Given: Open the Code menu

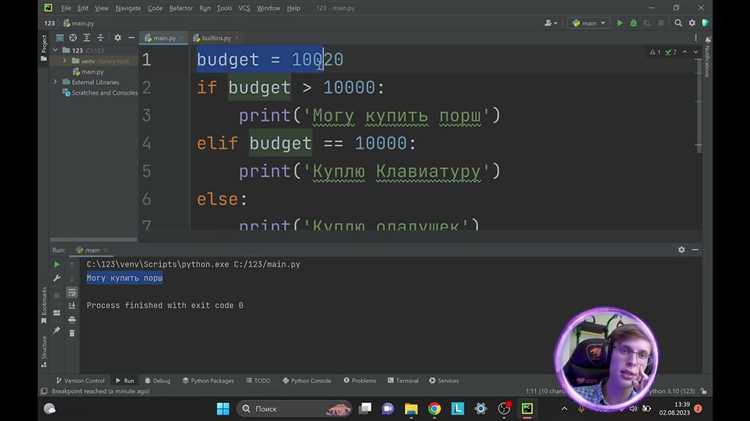Looking at the screenshot, I should click(x=155, y=8).
